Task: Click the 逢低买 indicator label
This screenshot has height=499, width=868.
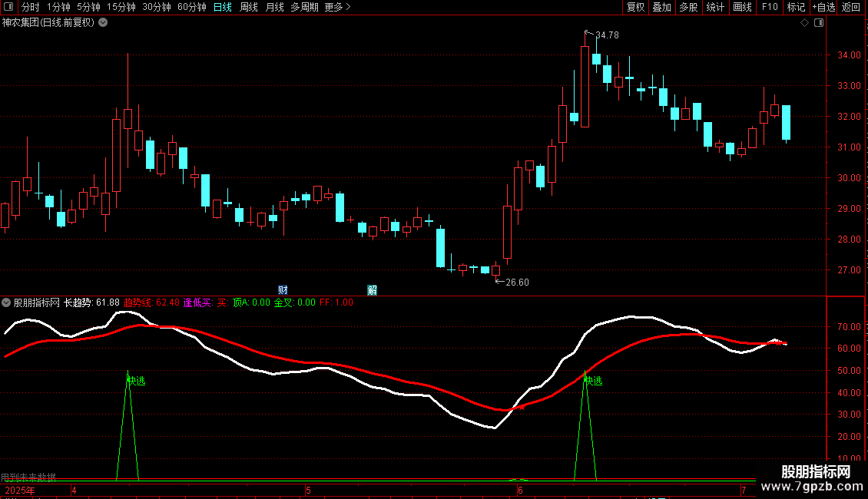Action: pyautogui.click(x=197, y=302)
